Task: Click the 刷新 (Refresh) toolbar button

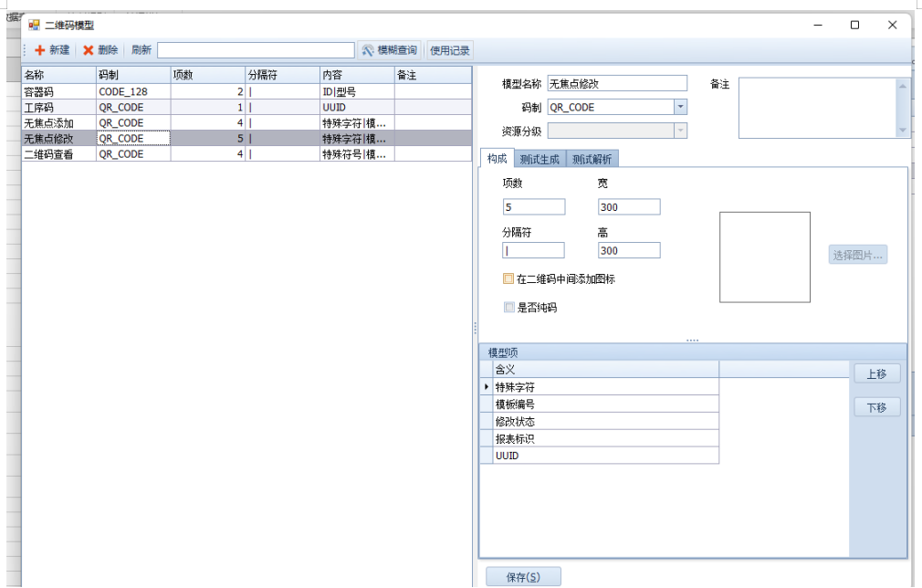Action: [141, 50]
